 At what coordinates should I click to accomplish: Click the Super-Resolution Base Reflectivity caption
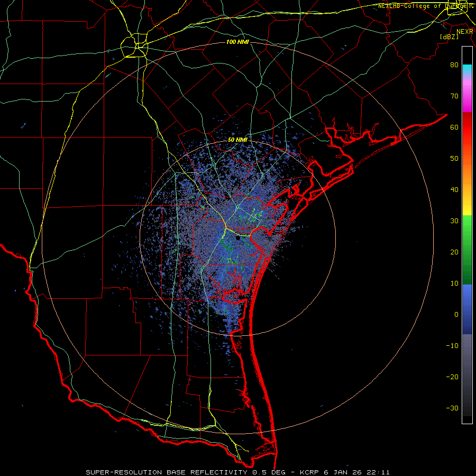(x=238, y=472)
